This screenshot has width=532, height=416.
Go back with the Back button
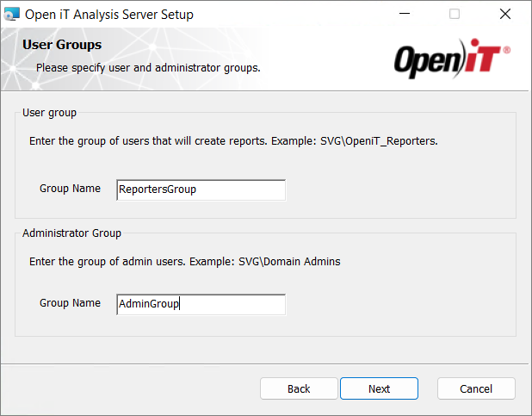click(x=299, y=388)
